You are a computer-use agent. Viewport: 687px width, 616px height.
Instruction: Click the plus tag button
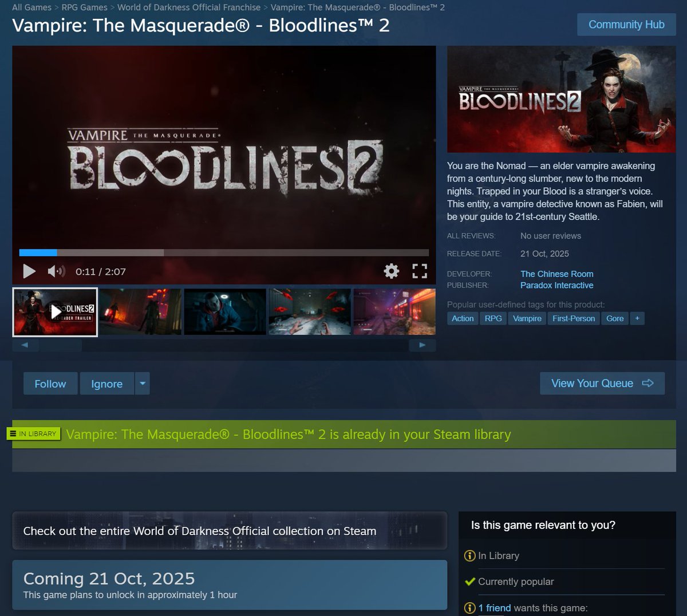point(637,318)
